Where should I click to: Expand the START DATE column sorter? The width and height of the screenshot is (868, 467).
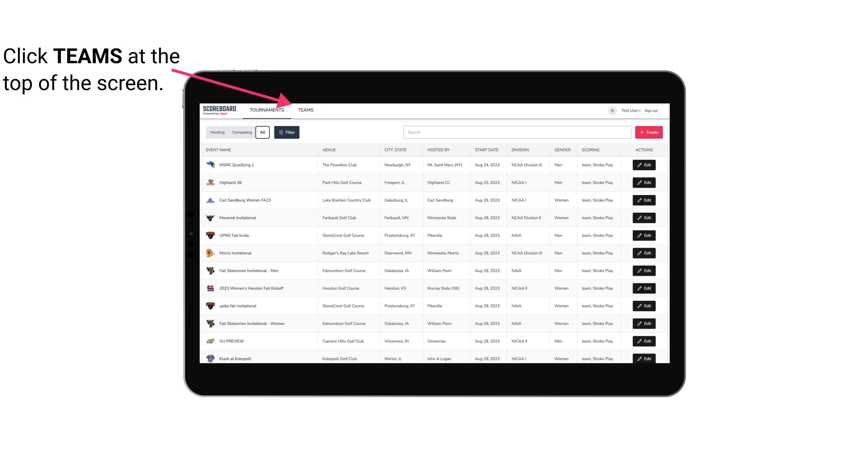[x=486, y=149]
